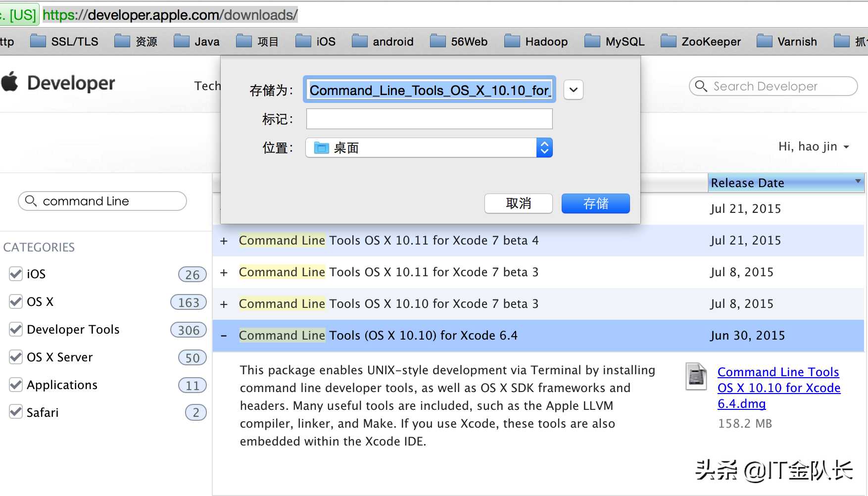
Task: Click the Apple Developer logo
Action: [9, 82]
